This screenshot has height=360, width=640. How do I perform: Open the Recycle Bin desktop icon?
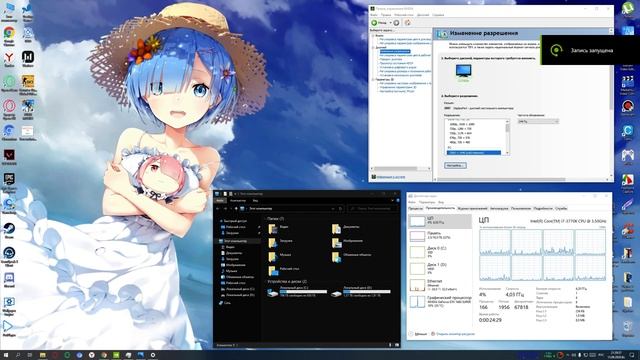tap(628, 328)
